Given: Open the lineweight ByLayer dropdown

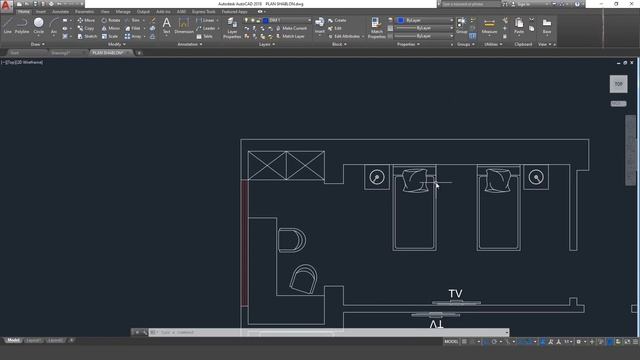Looking at the screenshot, I should point(425,28).
